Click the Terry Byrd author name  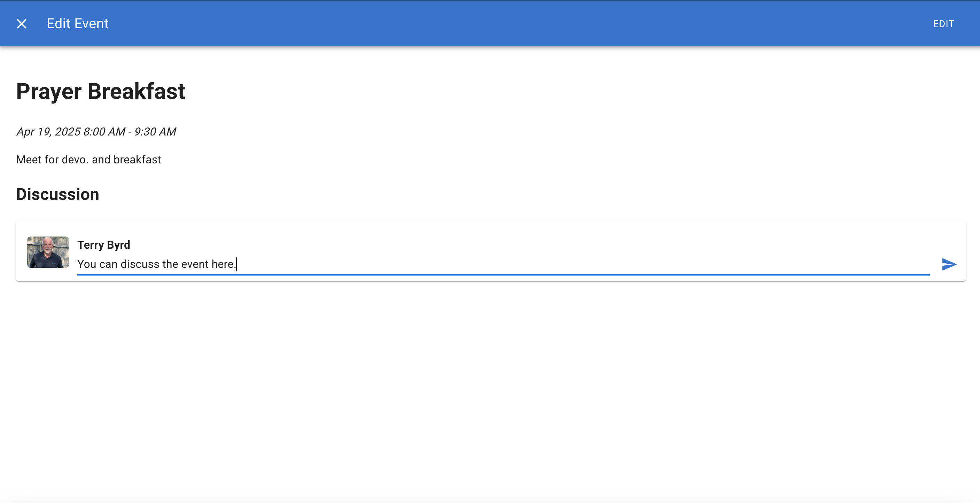pos(103,245)
